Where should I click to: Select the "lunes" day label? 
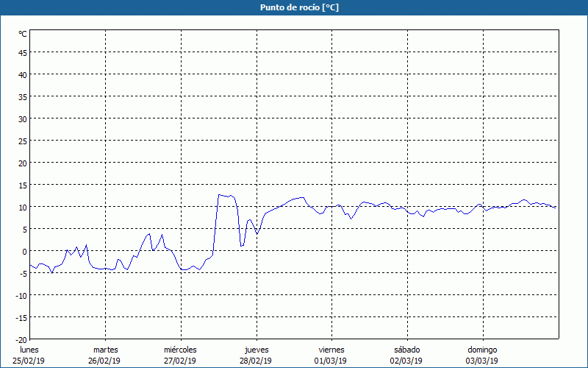pyautogui.click(x=29, y=350)
